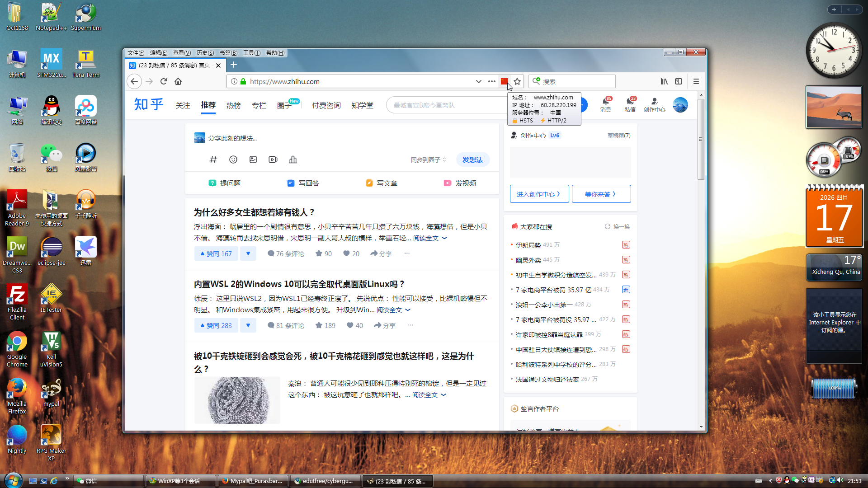The image size is (868, 488).
Task: Expand the 同步到圈子 selector
Action: [428, 160]
